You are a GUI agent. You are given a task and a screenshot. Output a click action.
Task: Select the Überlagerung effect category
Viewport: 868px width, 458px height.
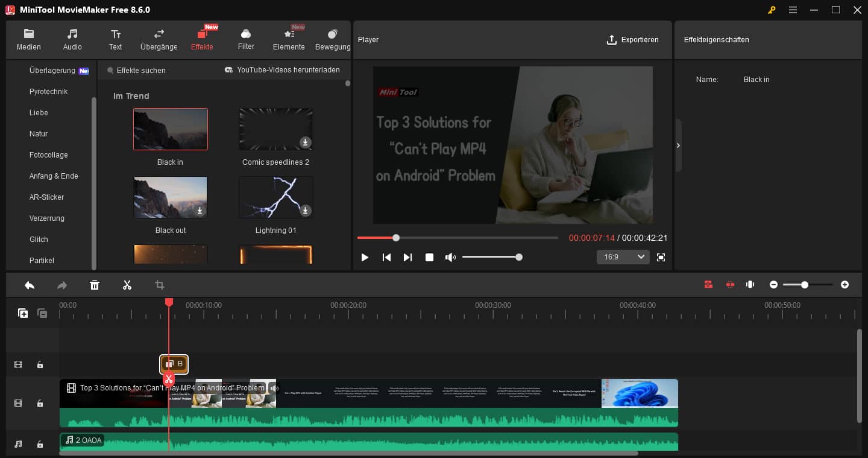pos(52,71)
